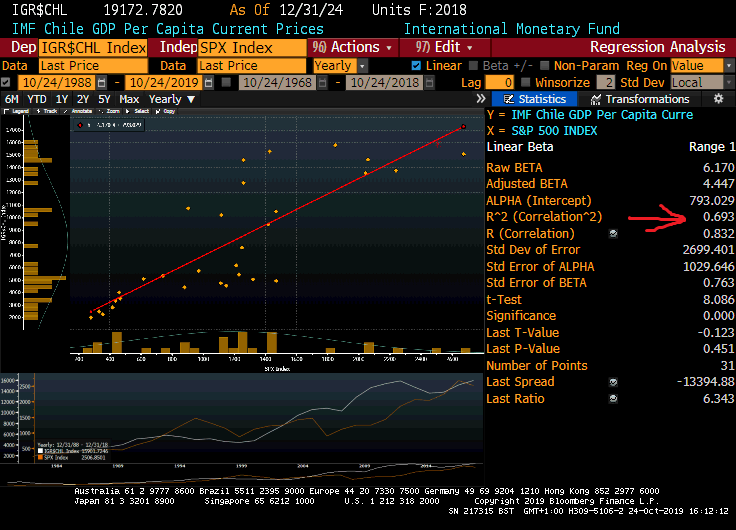Click the Std Error of ALPHA row
This screenshot has height=530, width=736.
tap(610, 267)
